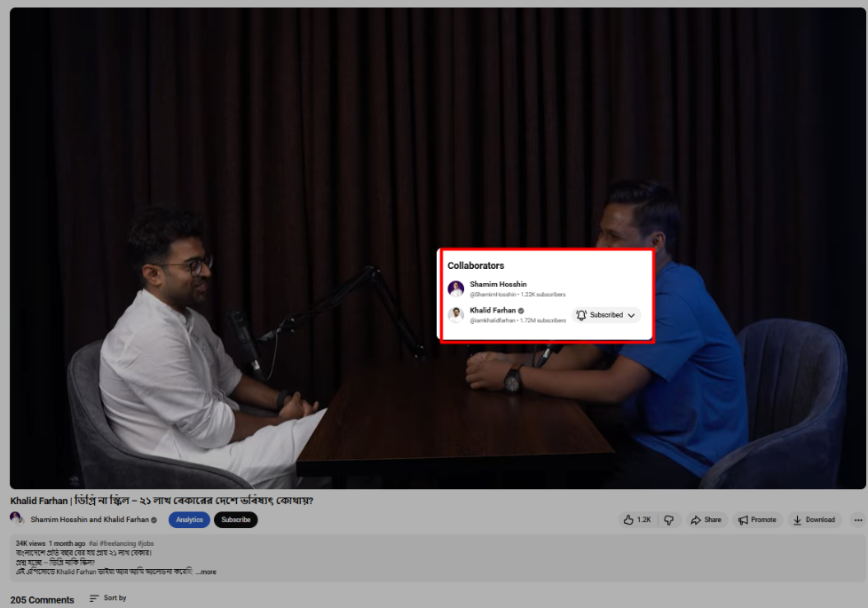Viewport: 868px width, 608px height.
Task: Open the Sort by comments menu
Action: (x=108, y=598)
